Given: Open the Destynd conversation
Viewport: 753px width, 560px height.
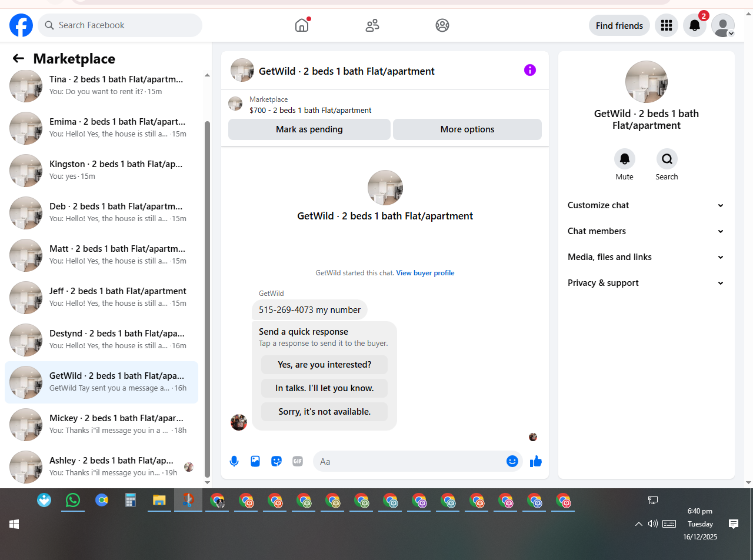Looking at the screenshot, I should 101,339.
